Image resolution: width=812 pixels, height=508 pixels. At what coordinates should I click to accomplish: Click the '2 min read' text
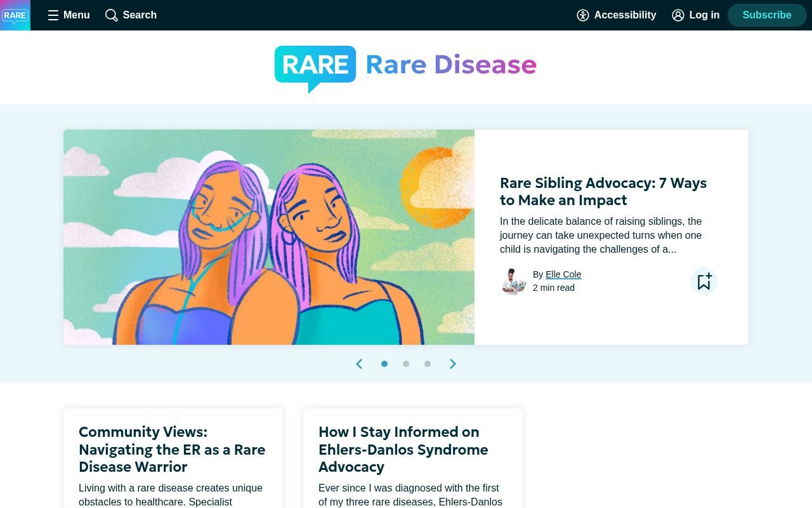[554, 288]
